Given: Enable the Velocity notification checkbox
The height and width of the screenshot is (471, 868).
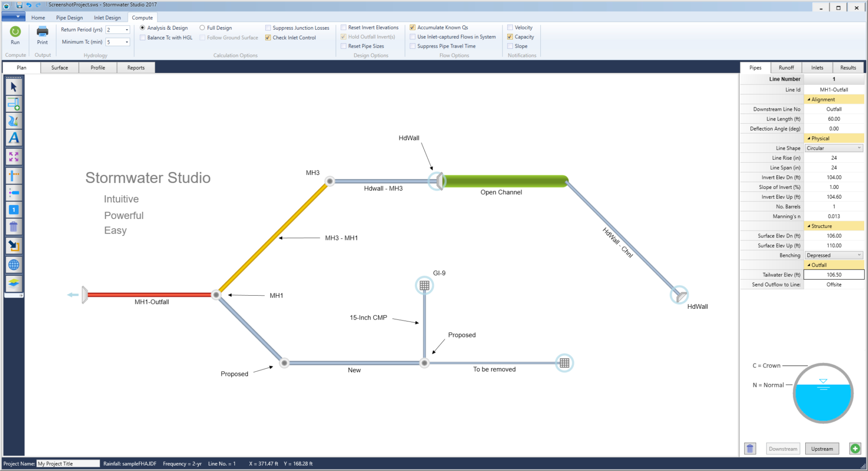Looking at the screenshot, I should point(511,27).
